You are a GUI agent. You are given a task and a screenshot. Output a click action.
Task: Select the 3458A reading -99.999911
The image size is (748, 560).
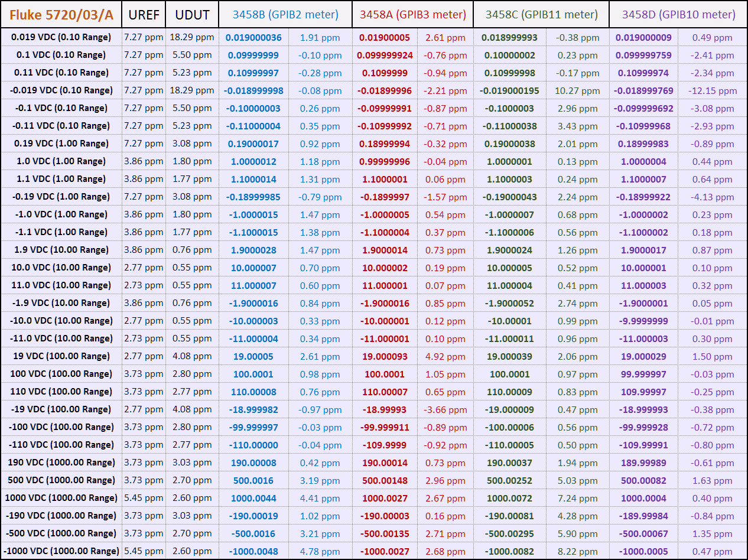(x=385, y=428)
